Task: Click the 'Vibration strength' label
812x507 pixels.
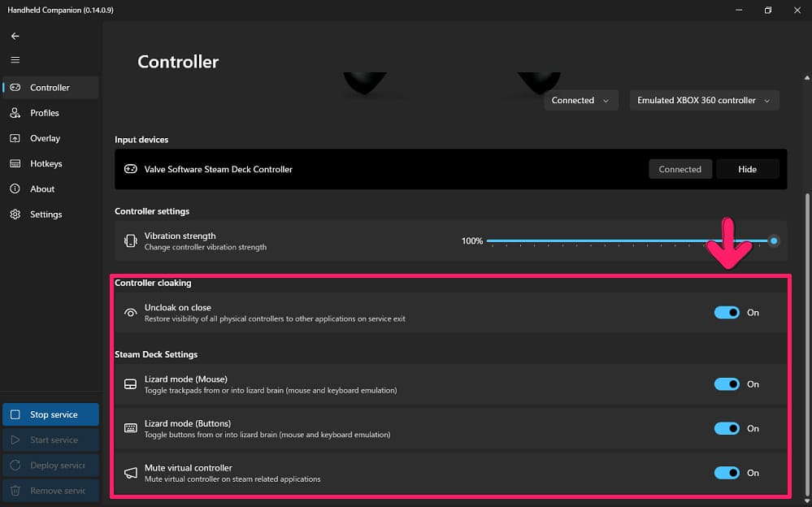Action: pyautogui.click(x=180, y=236)
